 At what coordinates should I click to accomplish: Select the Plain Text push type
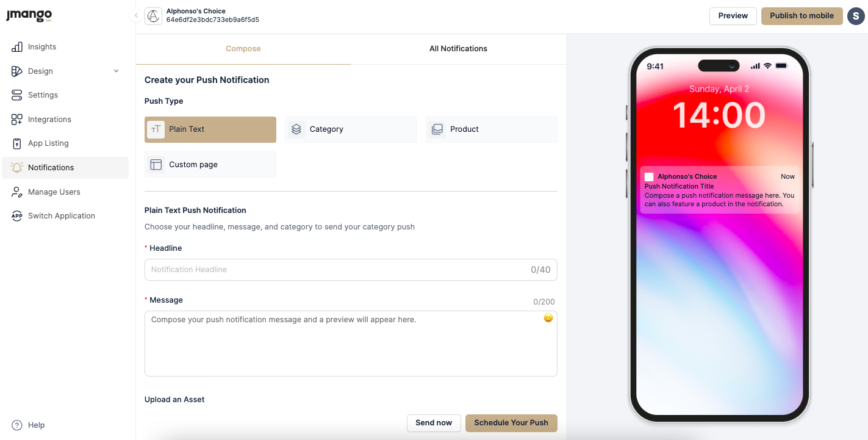210,129
